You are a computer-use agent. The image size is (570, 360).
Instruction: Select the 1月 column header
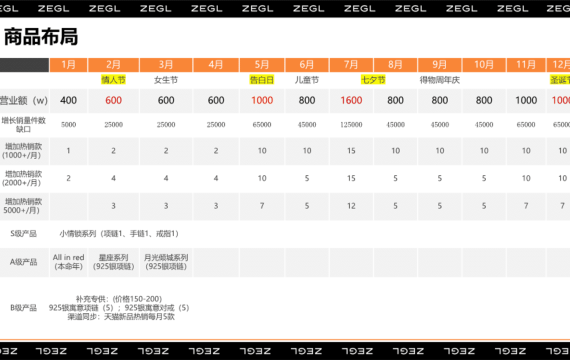click(68, 65)
